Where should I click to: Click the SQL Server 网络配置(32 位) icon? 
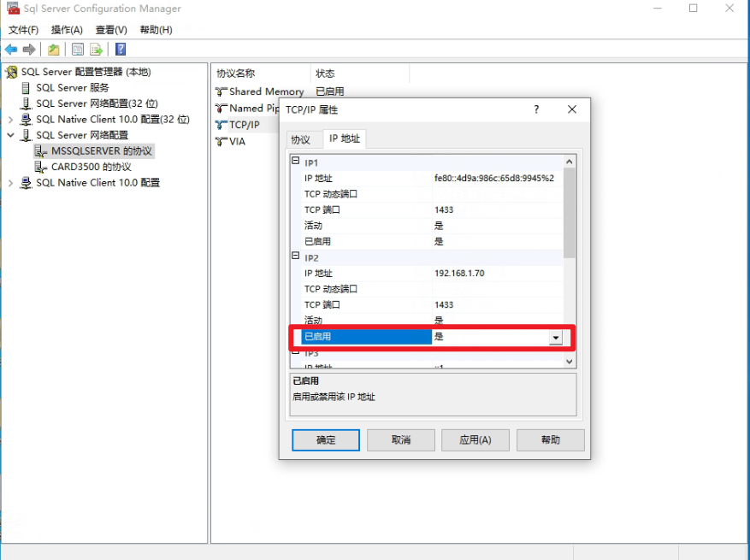pyautogui.click(x=26, y=103)
